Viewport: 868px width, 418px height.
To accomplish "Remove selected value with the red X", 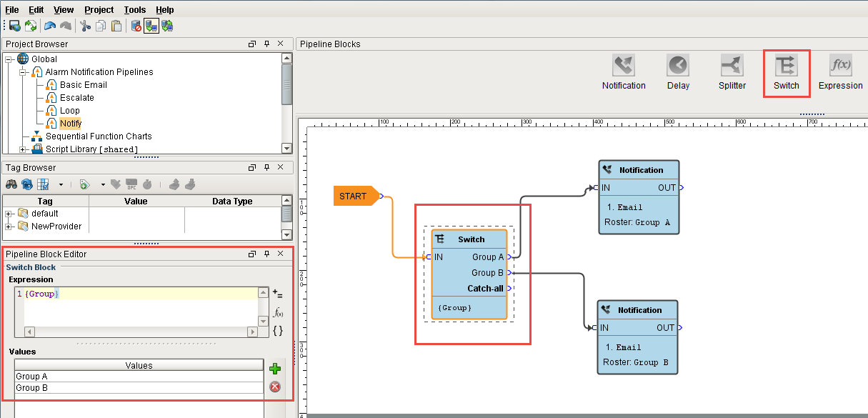I will pos(275,387).
